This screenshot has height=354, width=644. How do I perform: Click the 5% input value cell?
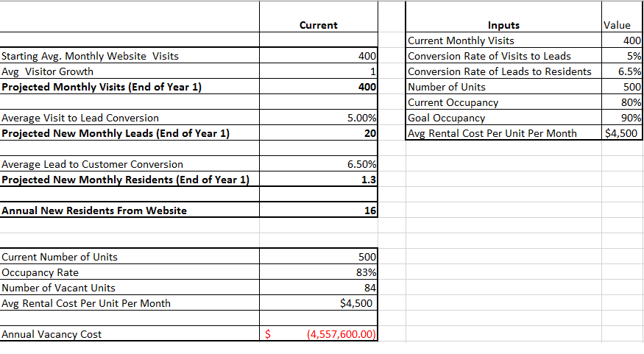pyautogui.click(x=622, y=56)
